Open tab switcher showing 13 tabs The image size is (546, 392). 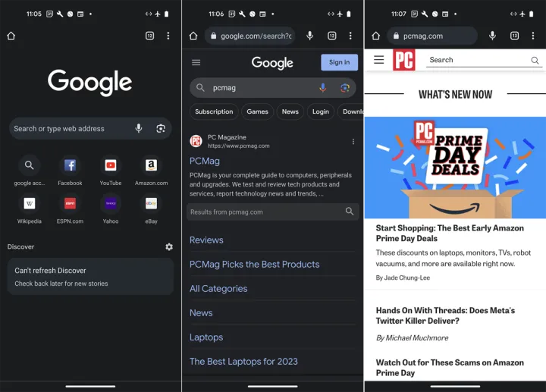tap(514, 36)
